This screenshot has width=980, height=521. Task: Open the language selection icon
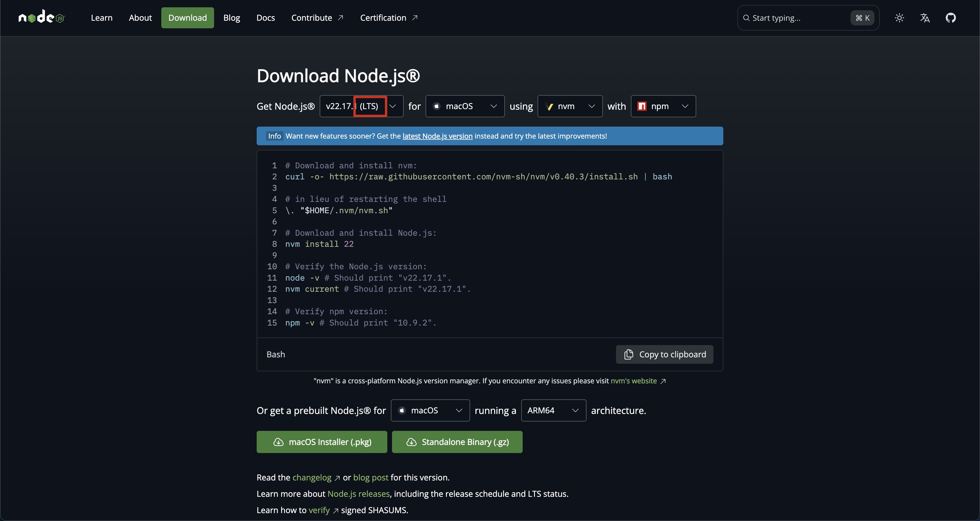[x=925, y=18]
